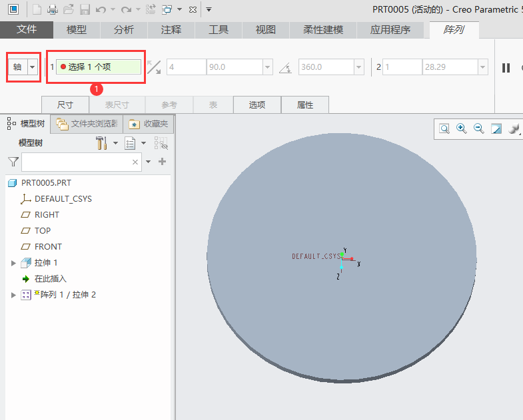Switch to the 模型 ribbon tab

point(77,30)
